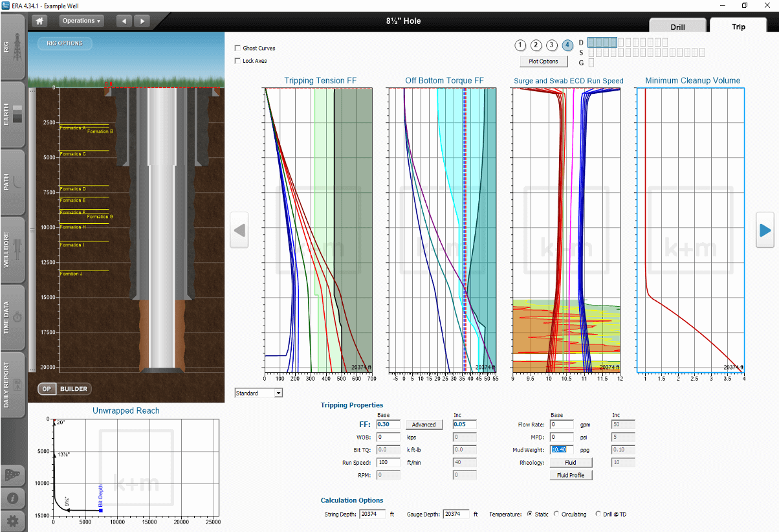Viewport: 779px width, 532px height.
Task: Open the RIG sidebar panel
Action: [13, 46]
